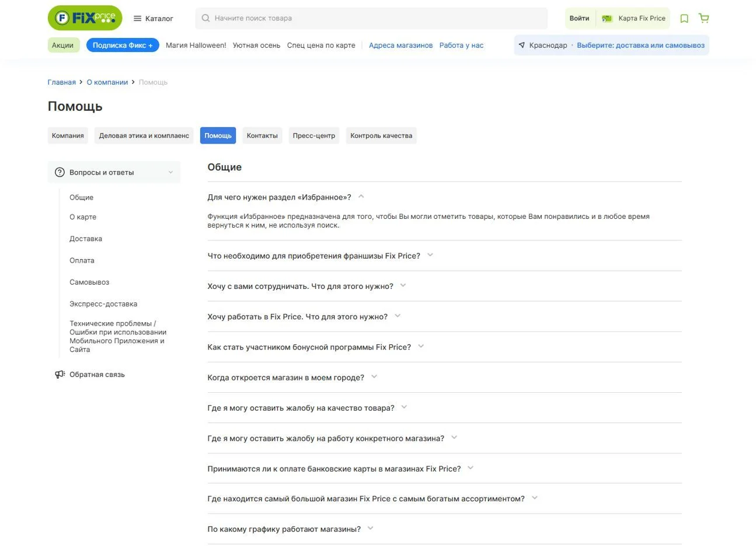Click the Карта Fix Price card icon
This screenshot has height=548, width=756.
coord(607,19)
